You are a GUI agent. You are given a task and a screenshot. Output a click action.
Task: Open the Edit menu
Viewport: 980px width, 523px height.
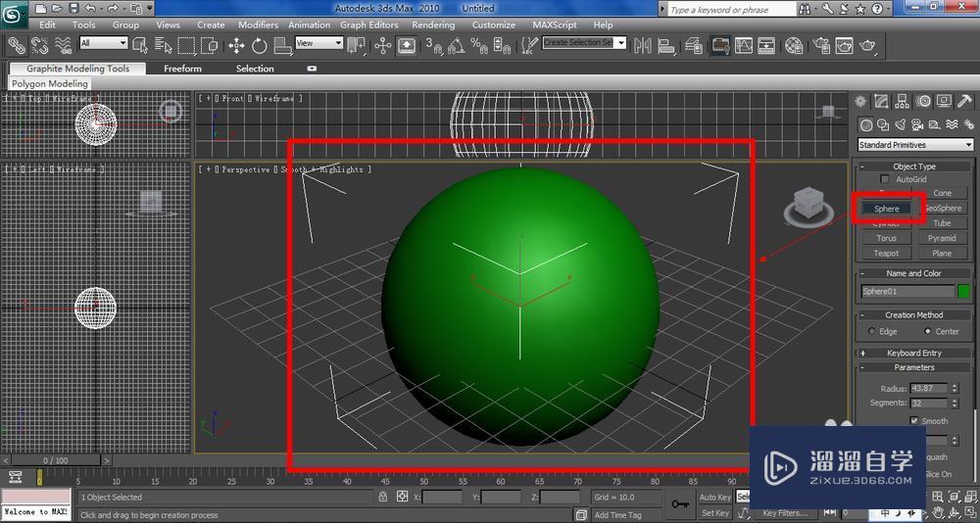pyautogui.click(x=47, y=25)
